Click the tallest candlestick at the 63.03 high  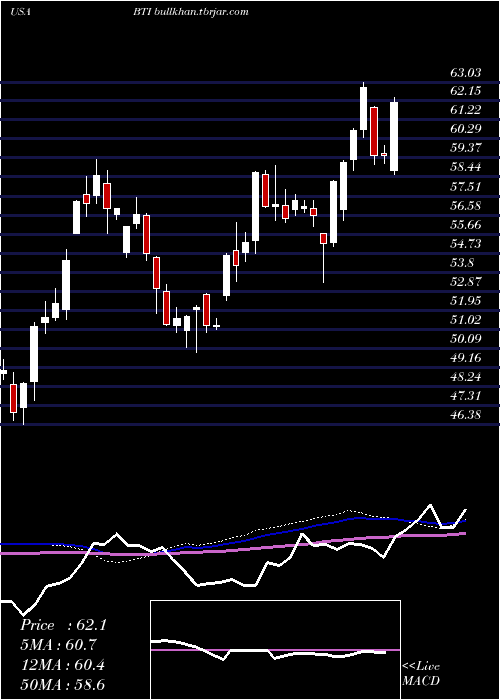(x=363, y=111)
